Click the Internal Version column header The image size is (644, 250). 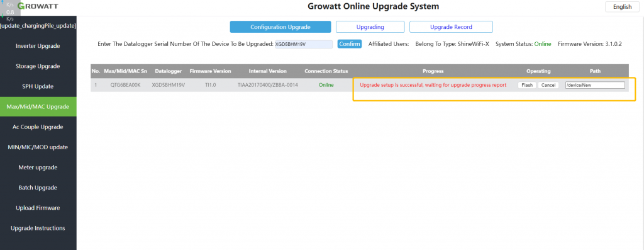coord(268,71)
